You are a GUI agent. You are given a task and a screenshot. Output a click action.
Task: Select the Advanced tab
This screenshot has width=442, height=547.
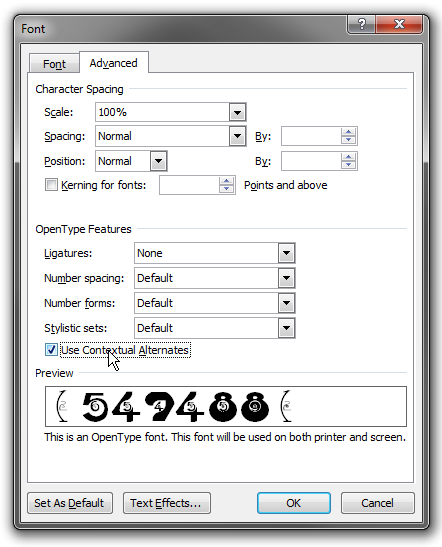[x=114, y=63]
